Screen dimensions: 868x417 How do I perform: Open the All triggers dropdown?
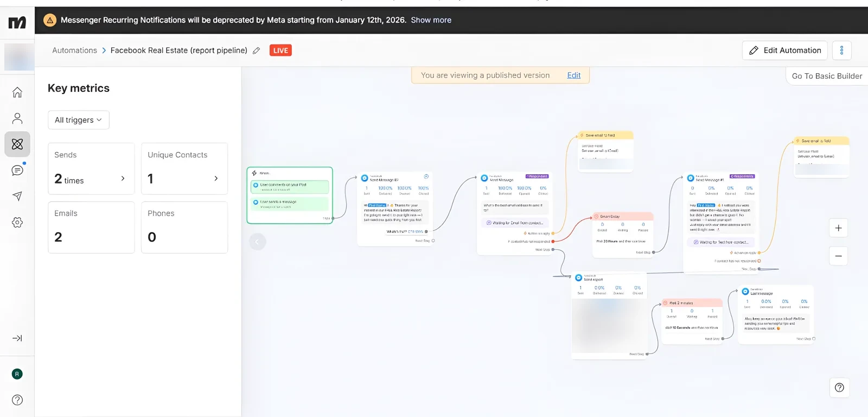tap(79, 120)
